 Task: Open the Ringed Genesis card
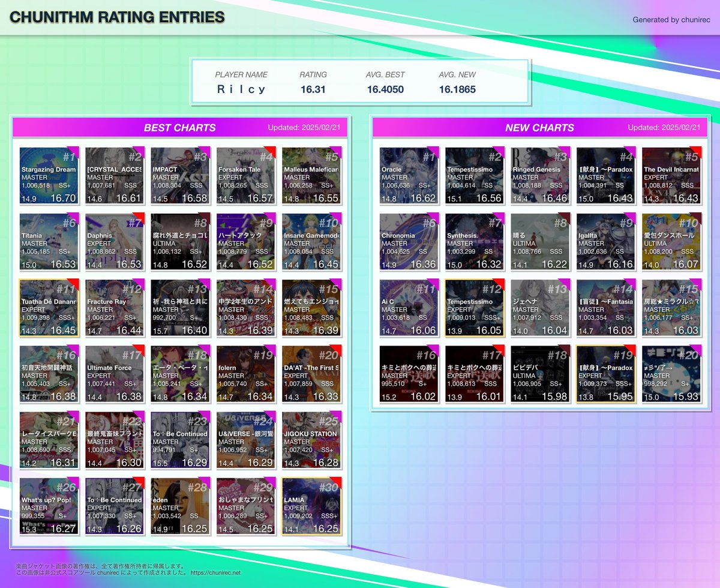pos(540,176)
